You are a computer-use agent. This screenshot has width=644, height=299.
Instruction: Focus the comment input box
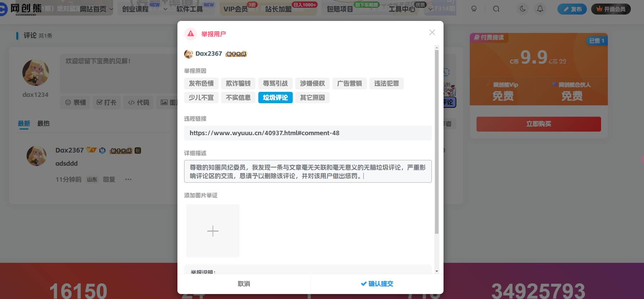click(119, 73)
